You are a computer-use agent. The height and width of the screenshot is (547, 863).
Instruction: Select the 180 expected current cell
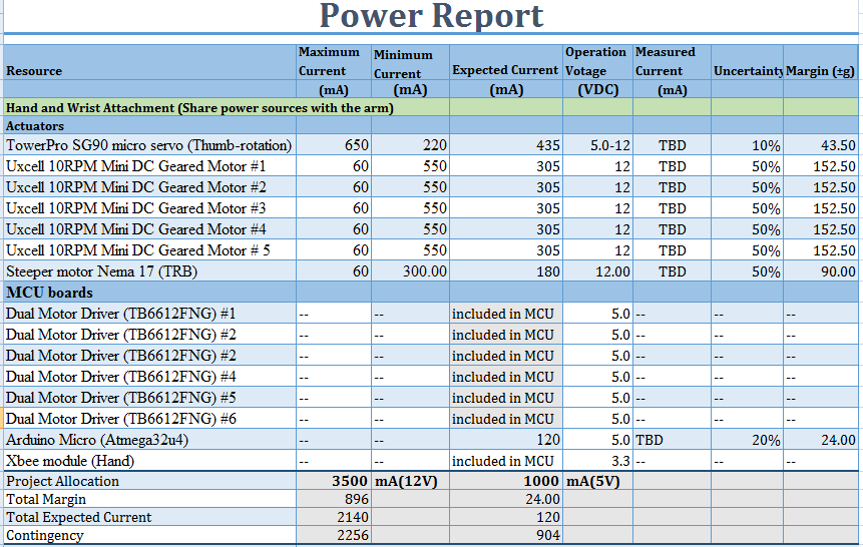coord(506,271)
